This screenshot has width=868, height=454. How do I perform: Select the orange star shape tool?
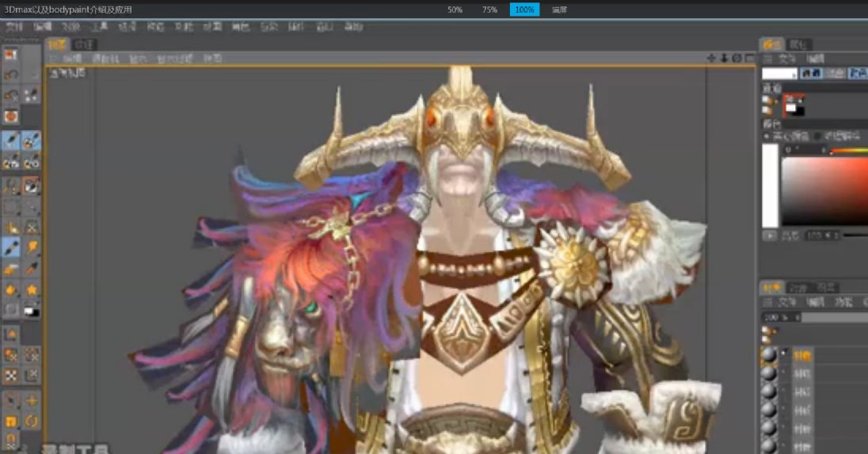pyautogui.click(x=32, y=289)
